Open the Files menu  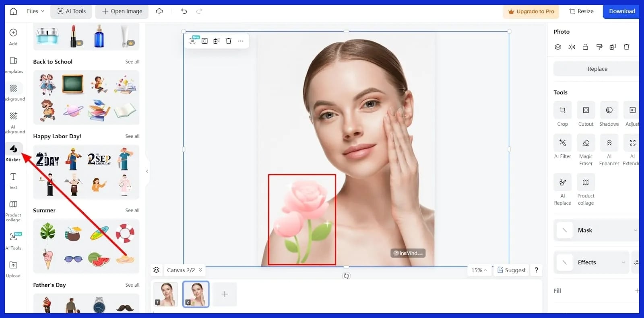[x=35, y=11]
